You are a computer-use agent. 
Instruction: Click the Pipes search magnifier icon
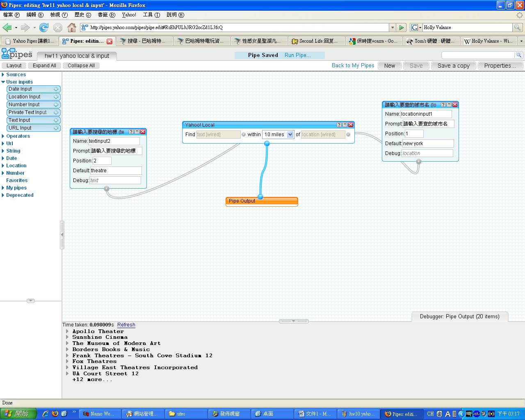coord(519,55)
